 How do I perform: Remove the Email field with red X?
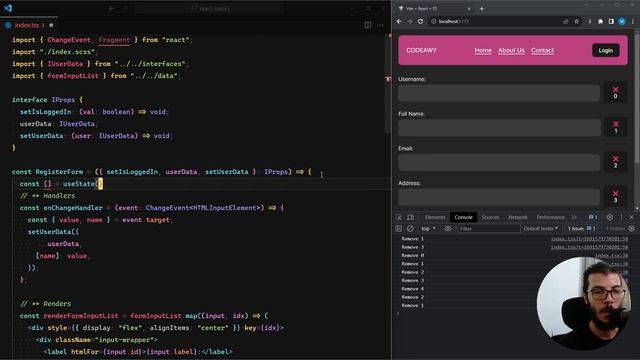click(616, 162)
